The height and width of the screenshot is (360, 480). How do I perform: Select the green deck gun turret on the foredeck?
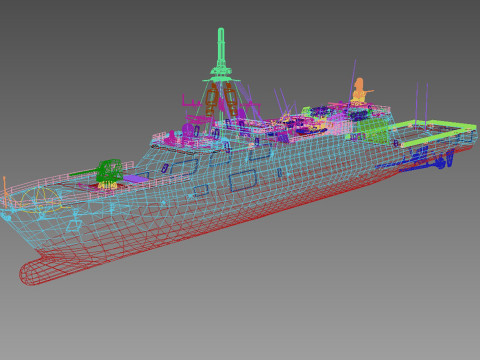[110, 171]
